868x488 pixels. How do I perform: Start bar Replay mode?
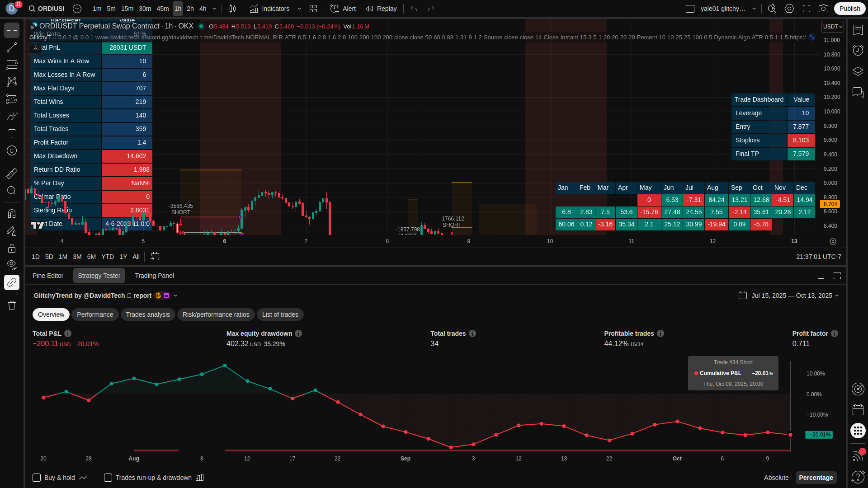click(x=381, y=9)
